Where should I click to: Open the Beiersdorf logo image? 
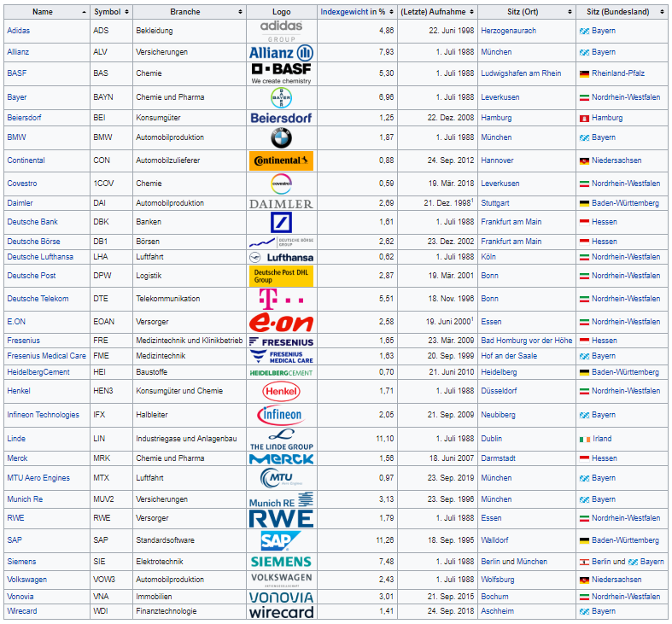tap(281, 118)
